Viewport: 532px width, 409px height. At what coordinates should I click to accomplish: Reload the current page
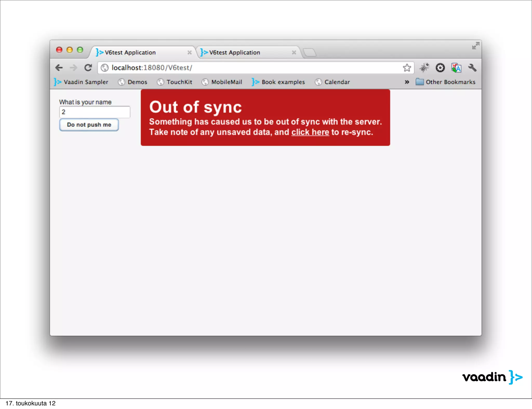pos(88,68)
